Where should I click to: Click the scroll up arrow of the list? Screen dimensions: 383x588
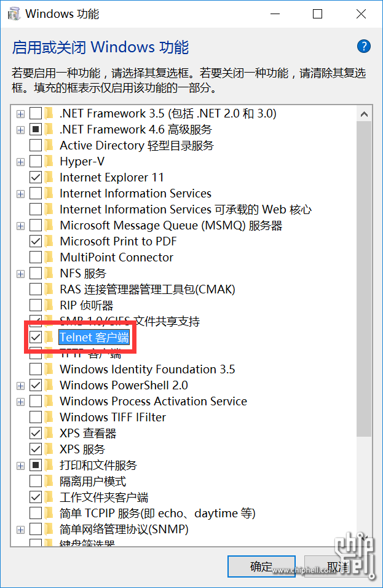(364, 114)
